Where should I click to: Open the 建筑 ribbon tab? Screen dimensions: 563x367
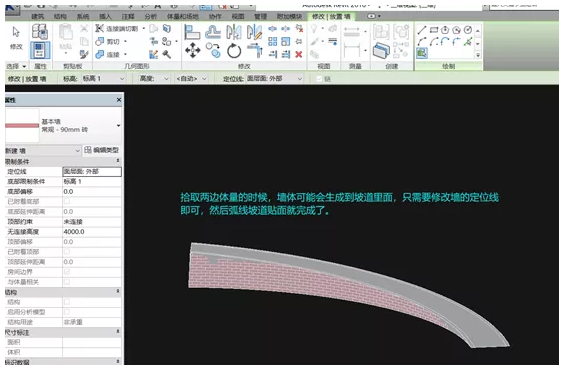(x=38, y=17)
